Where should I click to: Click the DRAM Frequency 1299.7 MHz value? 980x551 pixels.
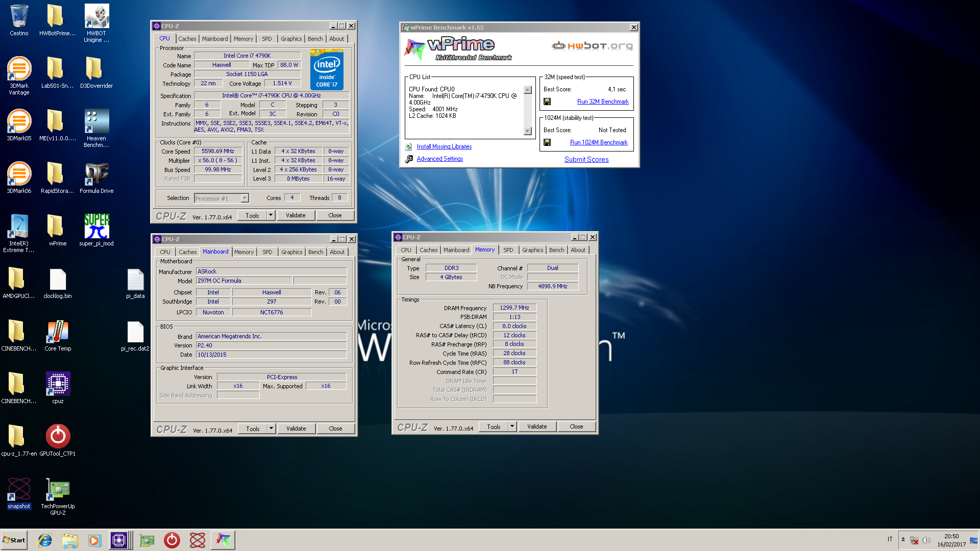[514, 308]
